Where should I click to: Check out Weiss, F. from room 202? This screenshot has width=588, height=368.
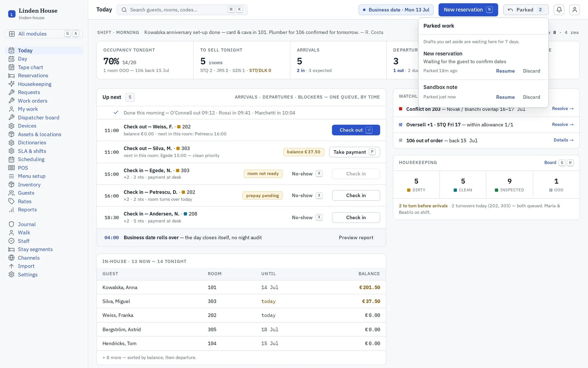pos(356,130)
